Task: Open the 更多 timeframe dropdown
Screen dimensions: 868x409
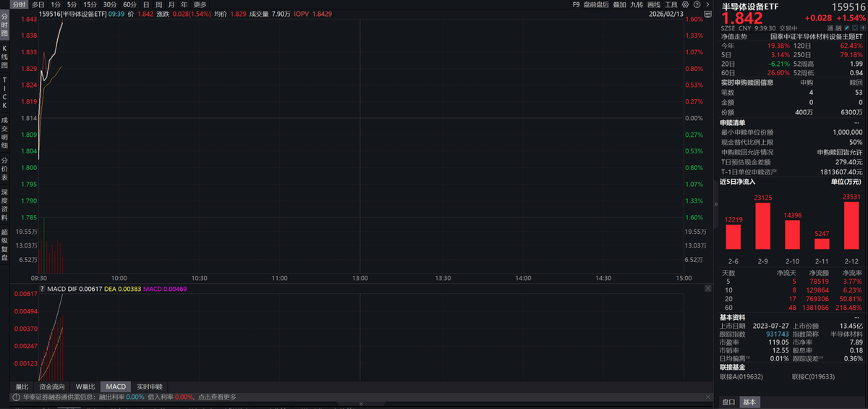Action: 200,4
